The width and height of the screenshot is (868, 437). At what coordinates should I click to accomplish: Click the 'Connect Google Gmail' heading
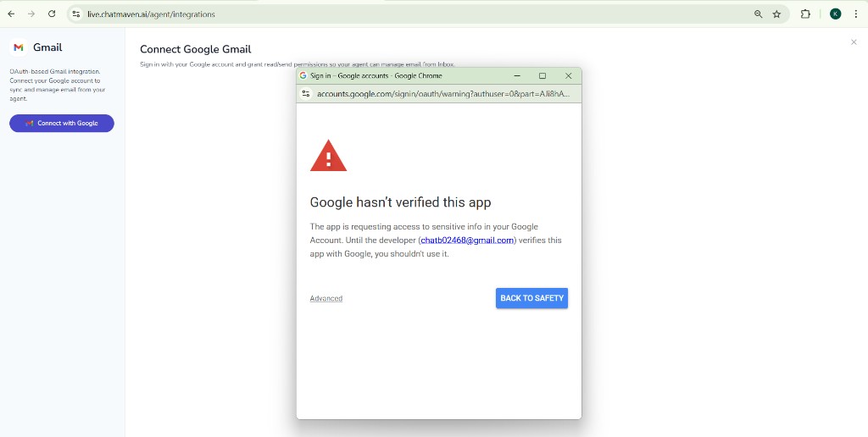click(196, 50)
